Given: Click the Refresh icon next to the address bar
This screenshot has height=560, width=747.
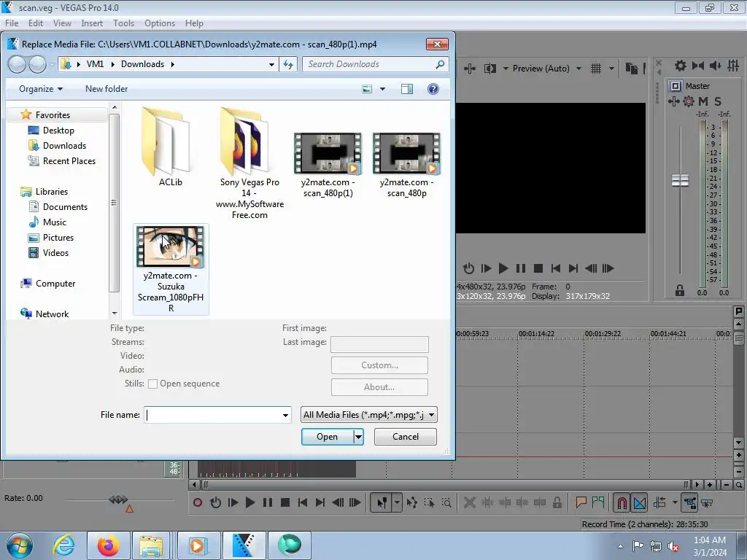Looking at the screenshot, I should pyautogui.click(x=288, y=64).
